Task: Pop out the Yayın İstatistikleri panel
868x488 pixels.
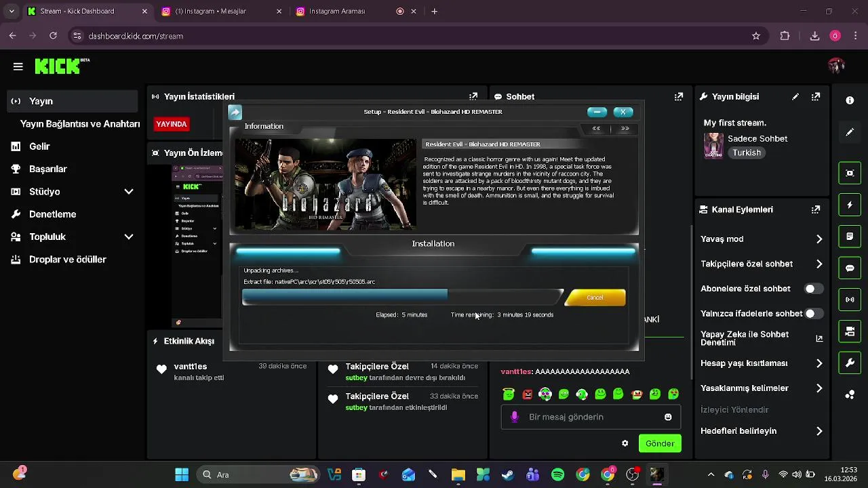Action: point(473,97)
